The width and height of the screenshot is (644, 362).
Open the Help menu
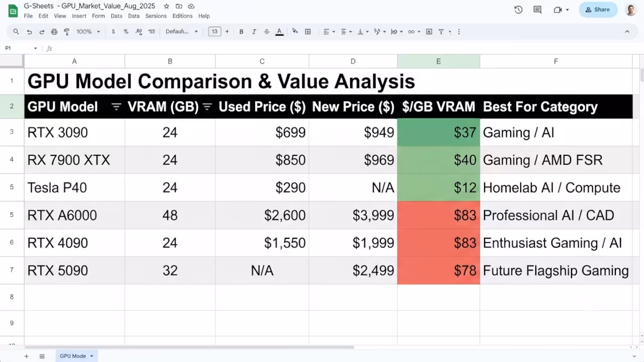(204, 16)
